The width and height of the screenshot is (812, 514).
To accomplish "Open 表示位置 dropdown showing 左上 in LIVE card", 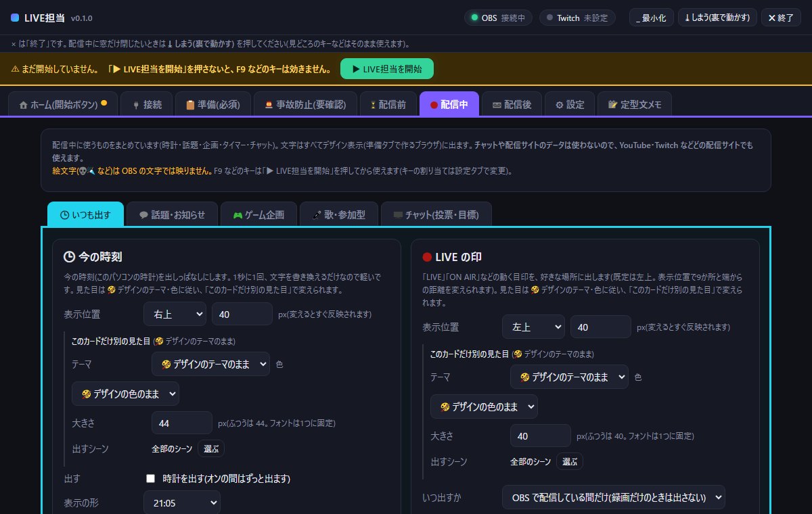I will [x=533, y=327].
